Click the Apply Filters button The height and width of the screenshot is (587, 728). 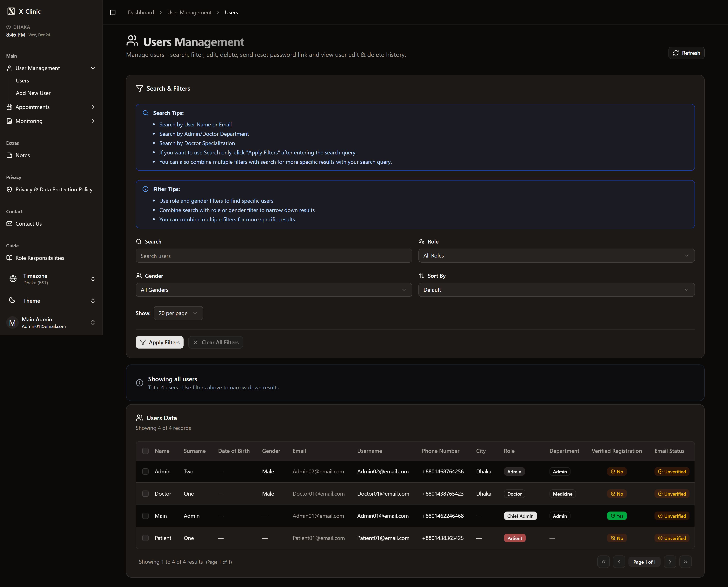pyautogui.click(x=159, y=342)
